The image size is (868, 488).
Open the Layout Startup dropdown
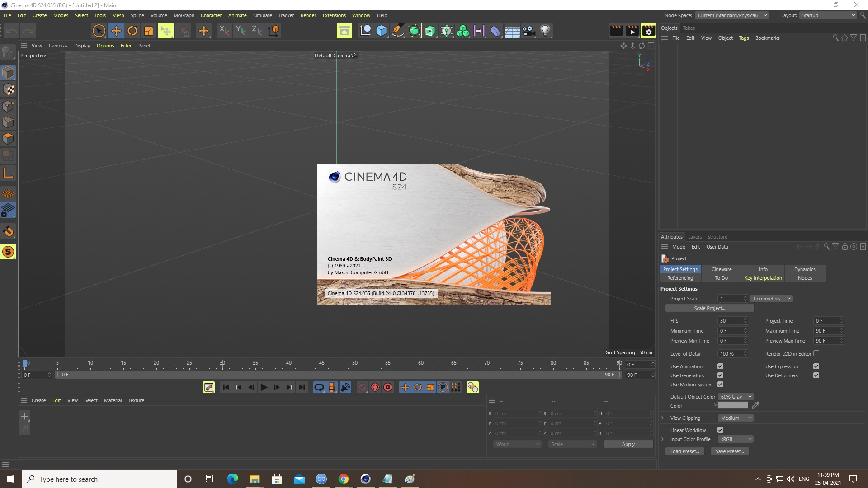(x=828, y=15)
